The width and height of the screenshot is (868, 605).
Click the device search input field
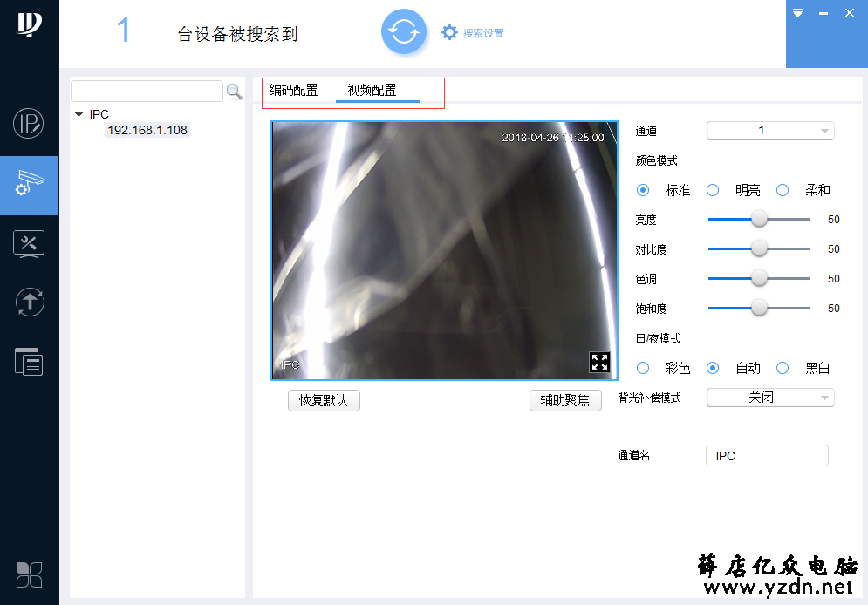point(147,91)
